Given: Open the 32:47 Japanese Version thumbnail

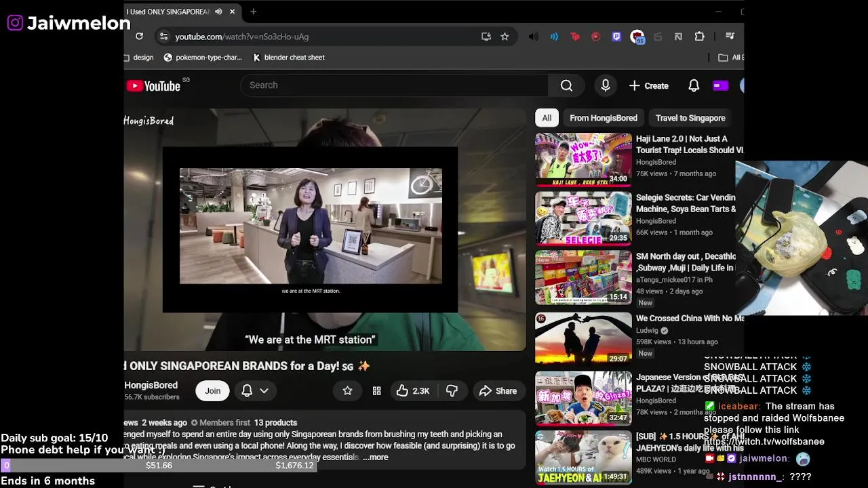Looking at the screenshot, I should coord(583,398).
